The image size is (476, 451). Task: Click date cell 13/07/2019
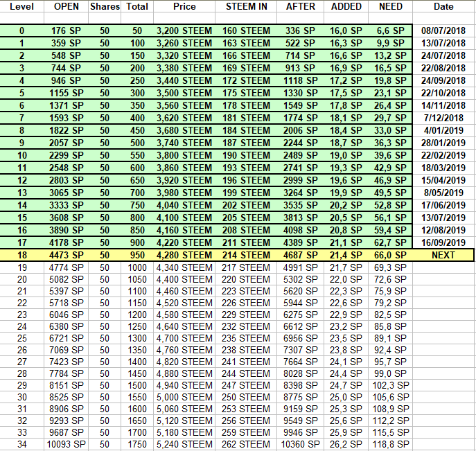pos(443,218)
